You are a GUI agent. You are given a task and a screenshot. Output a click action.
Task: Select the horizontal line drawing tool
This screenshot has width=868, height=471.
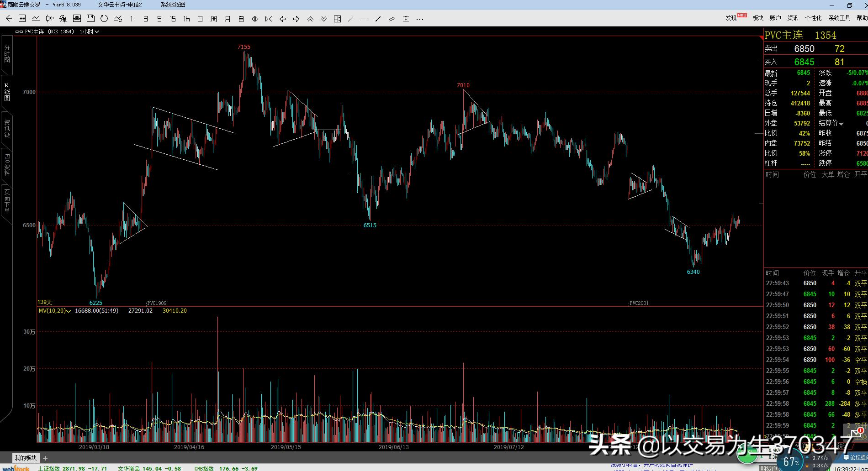coord(365,19)
